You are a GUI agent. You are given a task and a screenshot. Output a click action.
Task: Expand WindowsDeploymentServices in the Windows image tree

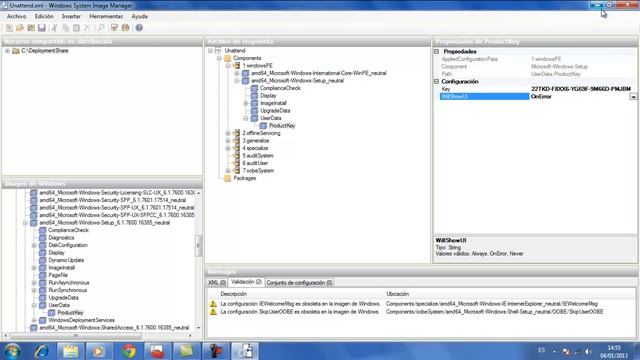[34, 320]
